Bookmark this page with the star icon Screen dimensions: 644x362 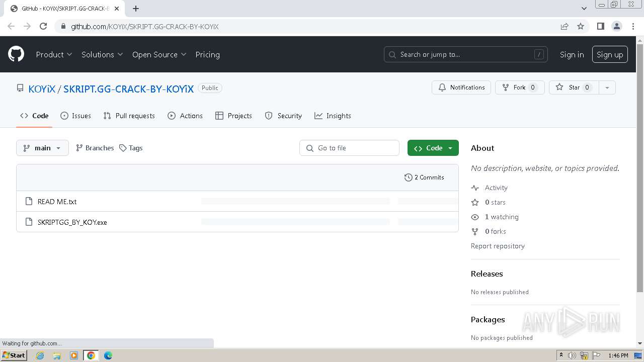pyautogui.click(x=581, y=26)
